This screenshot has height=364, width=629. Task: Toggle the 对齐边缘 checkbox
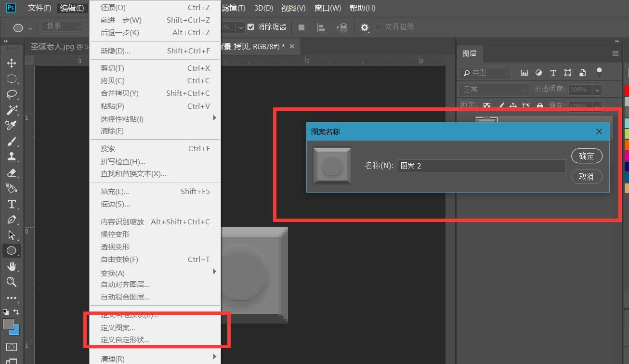[x=379, y=27]
